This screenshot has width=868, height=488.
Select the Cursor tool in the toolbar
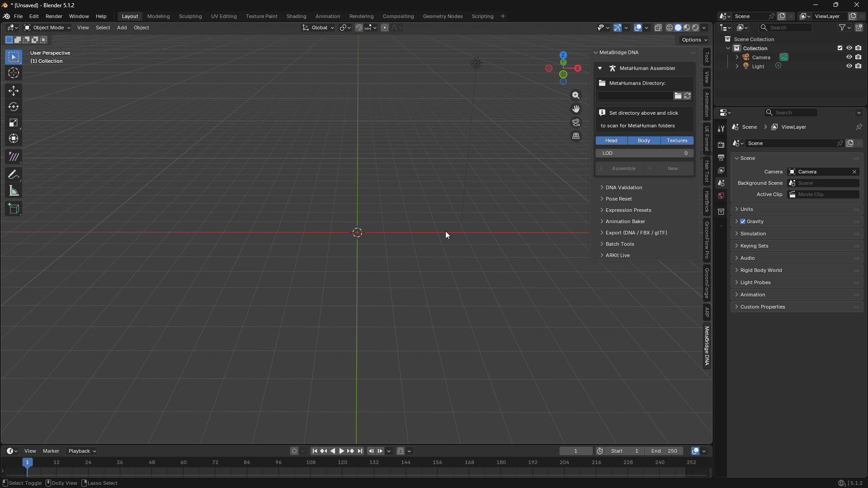tap(14, 73)
